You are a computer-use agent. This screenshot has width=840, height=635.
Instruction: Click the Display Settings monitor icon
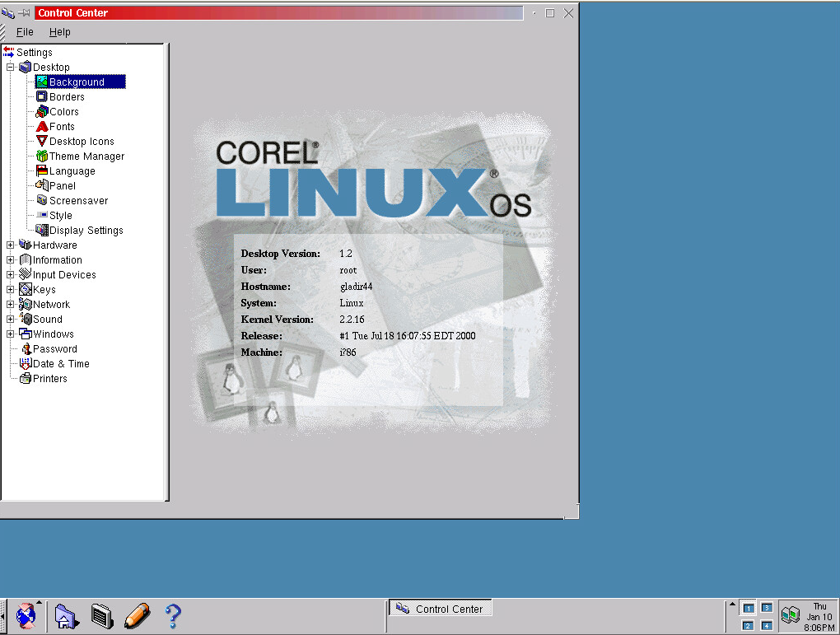pos(42,231)
